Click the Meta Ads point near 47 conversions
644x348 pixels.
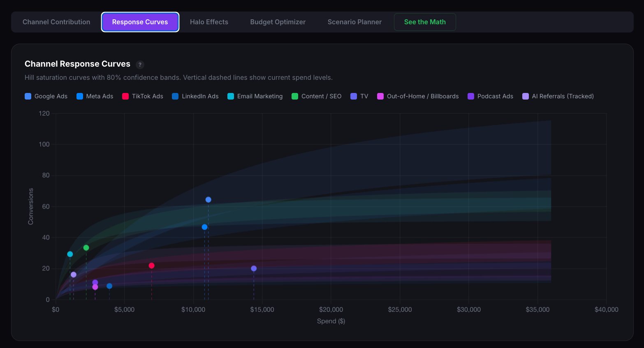[204, 227]
